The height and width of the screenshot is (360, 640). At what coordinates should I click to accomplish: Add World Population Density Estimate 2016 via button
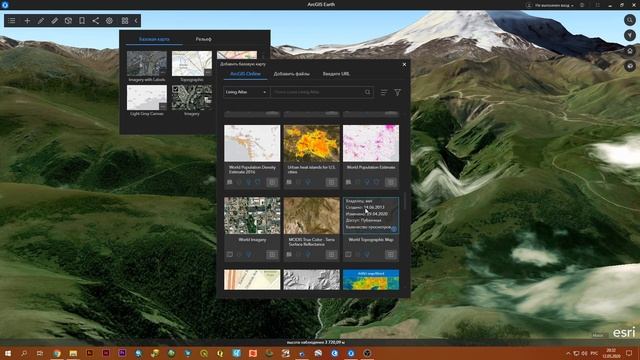coord(272,182)
